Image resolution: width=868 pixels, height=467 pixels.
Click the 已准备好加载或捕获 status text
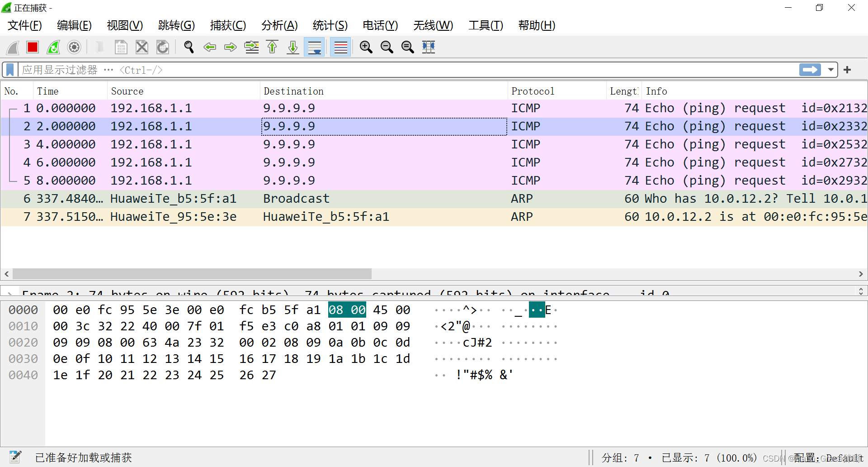coord(84,457)
